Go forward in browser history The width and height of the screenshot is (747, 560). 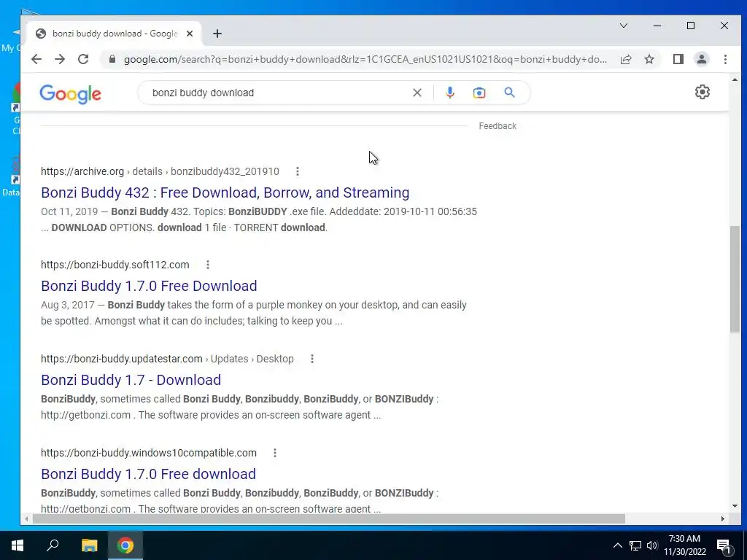pos(60,59)
